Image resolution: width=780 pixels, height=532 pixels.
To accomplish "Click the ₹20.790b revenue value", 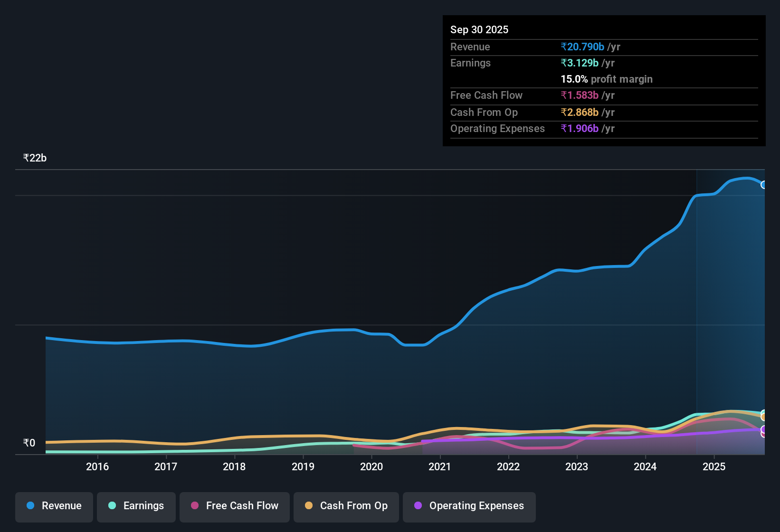I will pyautogui.click(x=582, y=47).
